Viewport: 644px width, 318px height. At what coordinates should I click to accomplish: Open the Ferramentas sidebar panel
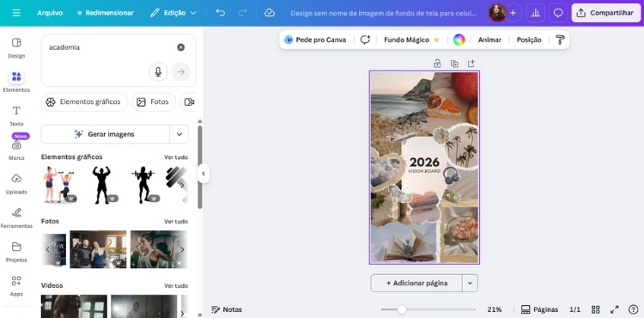(x=16, y=218)
